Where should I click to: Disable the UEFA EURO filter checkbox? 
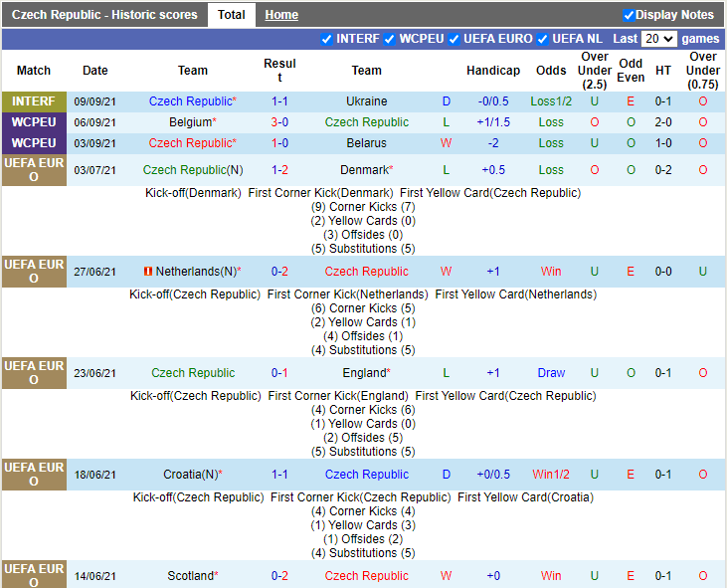[x=454, y=39]
